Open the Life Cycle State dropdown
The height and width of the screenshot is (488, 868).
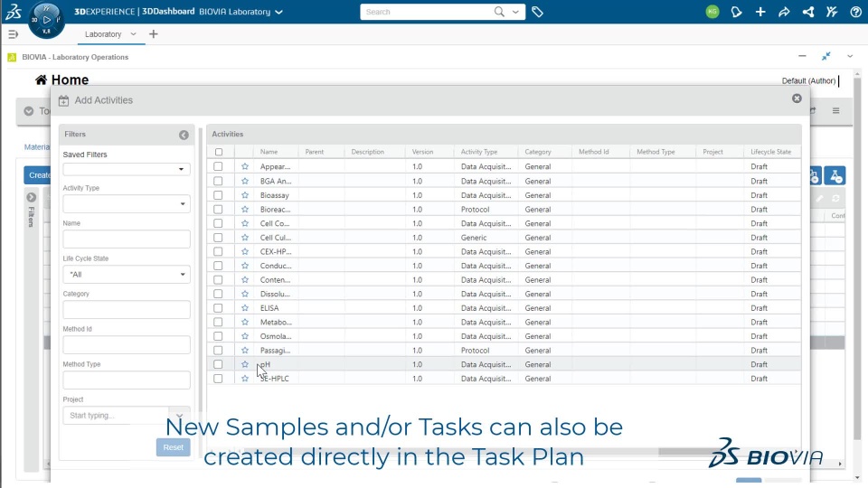pos(127,275)
